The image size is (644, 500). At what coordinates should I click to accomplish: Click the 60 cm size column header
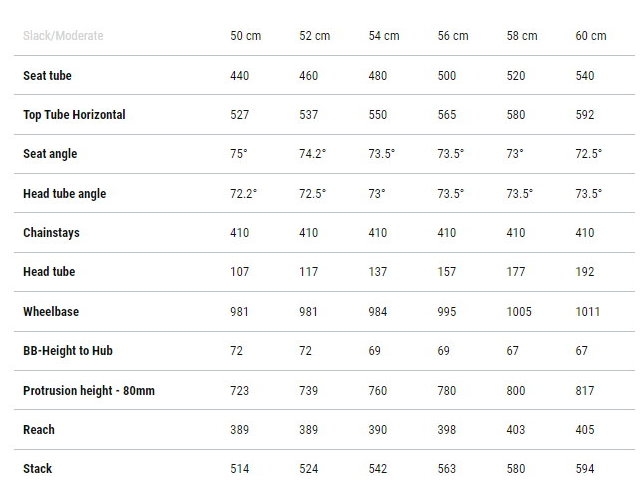590,36
